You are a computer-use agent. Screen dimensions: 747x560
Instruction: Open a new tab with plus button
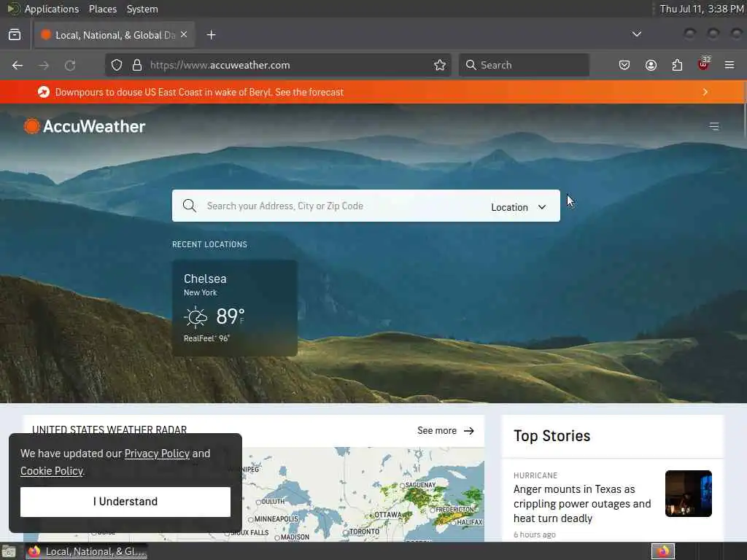211,35
